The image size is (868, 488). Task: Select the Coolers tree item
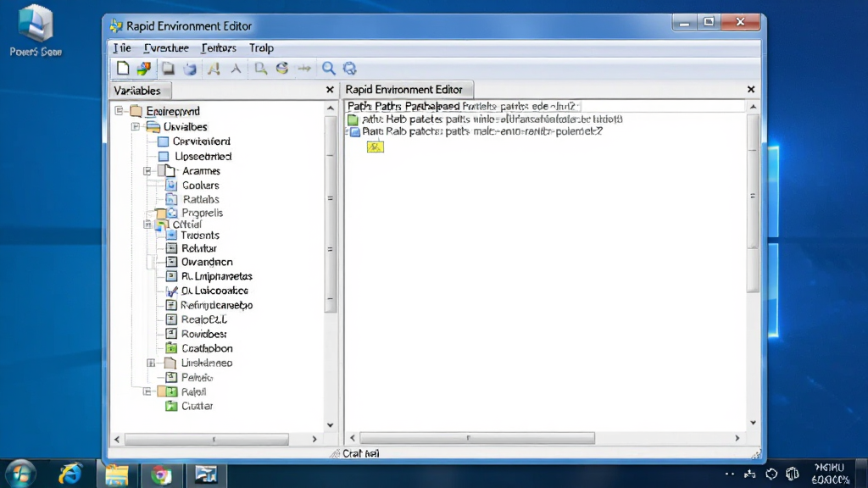(x=200, y=186)
